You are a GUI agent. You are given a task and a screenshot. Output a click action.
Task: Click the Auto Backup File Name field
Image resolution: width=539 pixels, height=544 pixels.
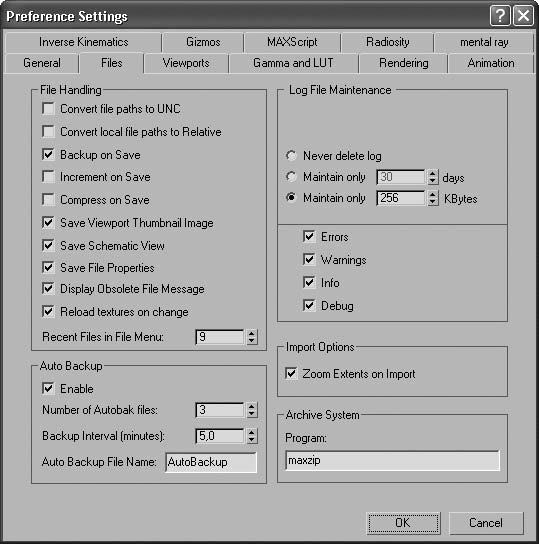coord(211,462)
